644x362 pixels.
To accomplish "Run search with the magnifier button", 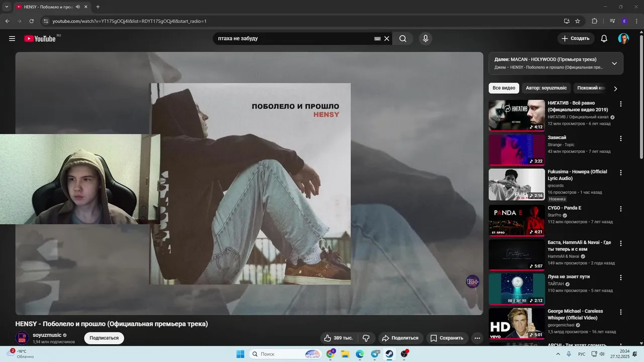I will [x=403, y=39].
